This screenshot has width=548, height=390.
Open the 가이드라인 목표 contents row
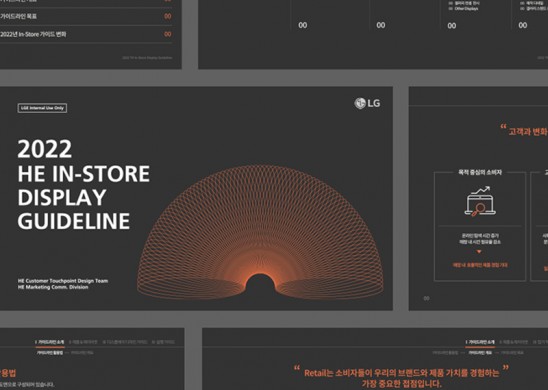coord(86,16)
